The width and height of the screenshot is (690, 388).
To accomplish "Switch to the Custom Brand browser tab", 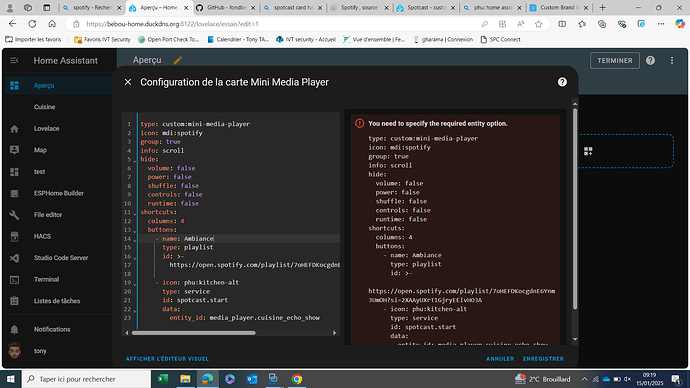I will point(559,7).
